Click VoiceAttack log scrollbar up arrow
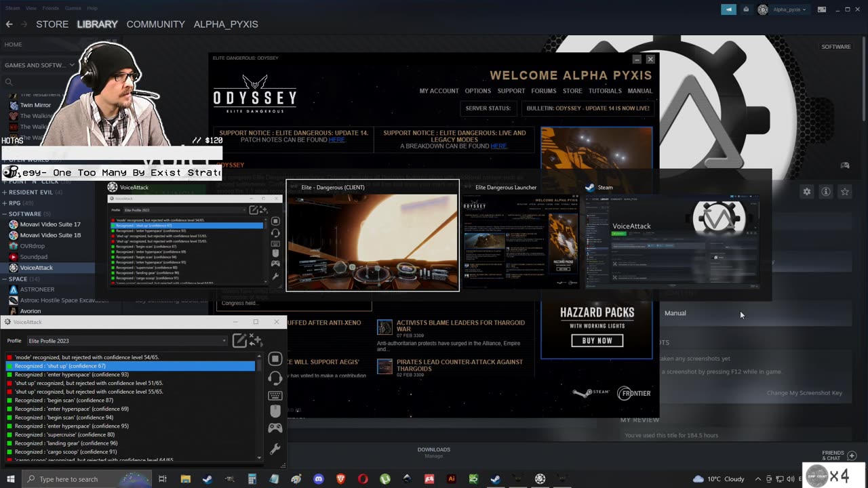The image size is (868, 488). click(x=259, y=356)
